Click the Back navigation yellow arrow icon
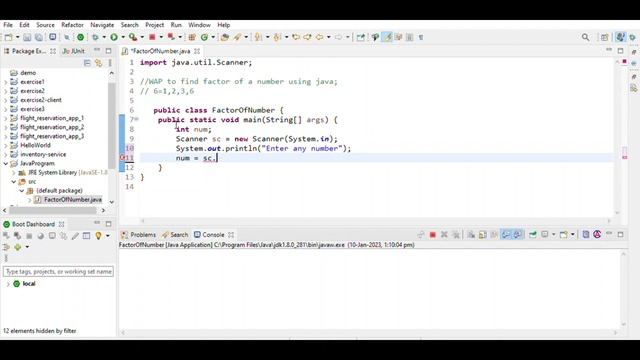The height and width of the screenshot is (360, 640). pyautogui.click(x=319, y=38)
